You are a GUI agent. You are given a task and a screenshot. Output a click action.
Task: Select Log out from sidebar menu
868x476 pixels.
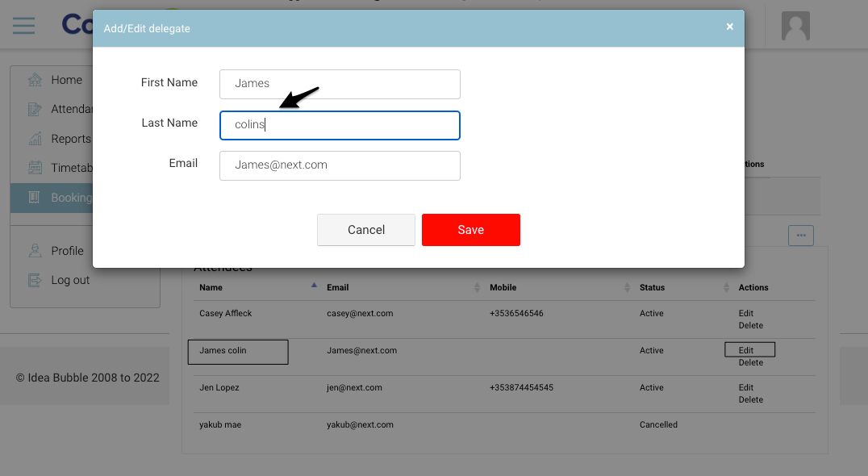(70, 280)
